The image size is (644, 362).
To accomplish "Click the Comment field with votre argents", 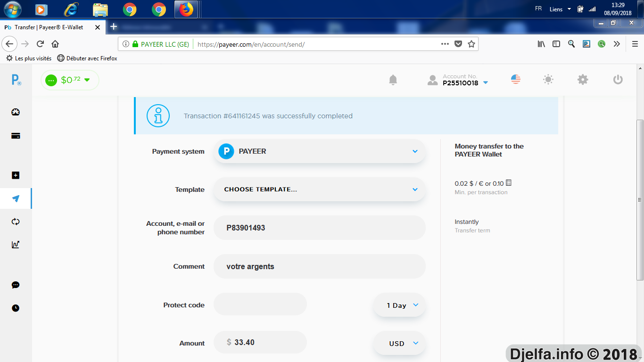I will point(320,266).
